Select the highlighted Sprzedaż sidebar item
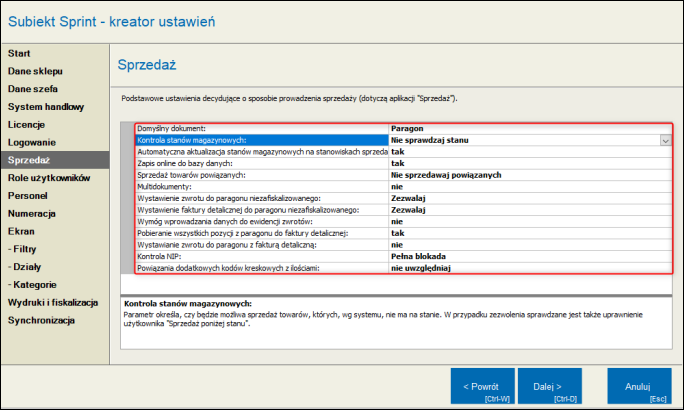This screenshot has height=410, width=684. point(55,160)
